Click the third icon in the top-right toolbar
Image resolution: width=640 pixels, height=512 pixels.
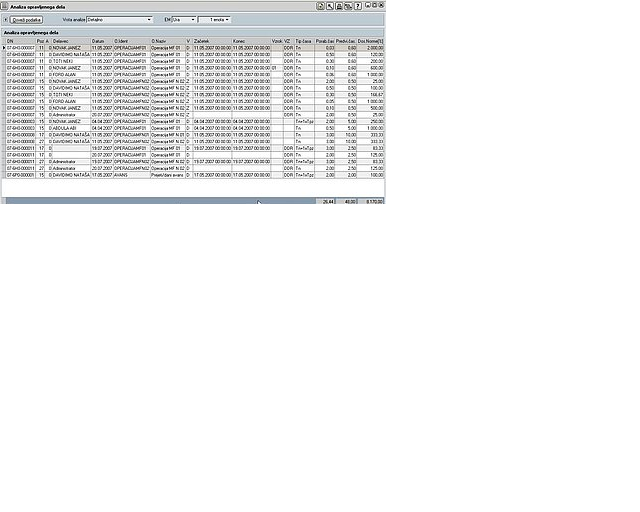(x=338, y=6)
